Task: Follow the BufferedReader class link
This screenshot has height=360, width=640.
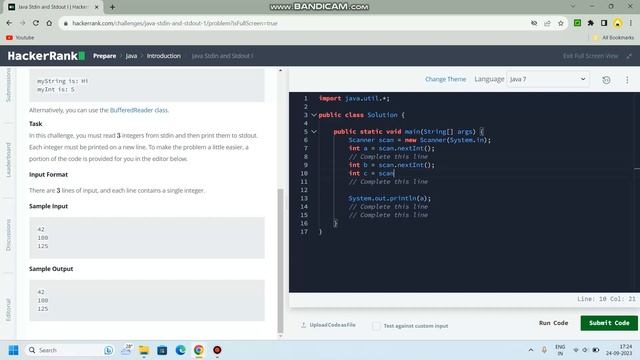Action: 139,110
